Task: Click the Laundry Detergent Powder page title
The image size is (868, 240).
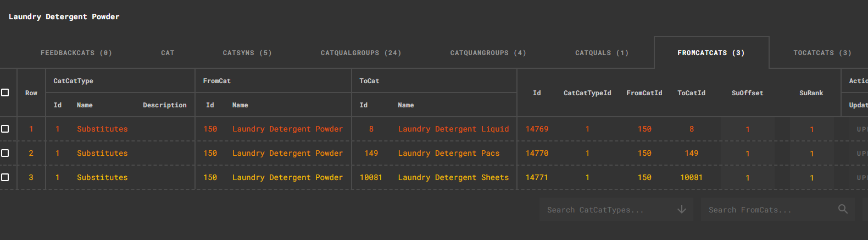Action: [x=64, y=17]
